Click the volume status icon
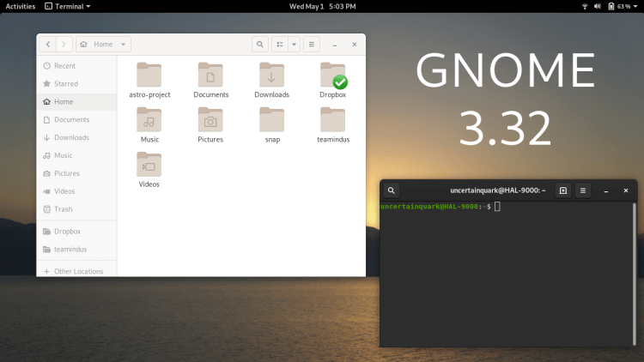The image size is (644, 362). tap(598, 6)
